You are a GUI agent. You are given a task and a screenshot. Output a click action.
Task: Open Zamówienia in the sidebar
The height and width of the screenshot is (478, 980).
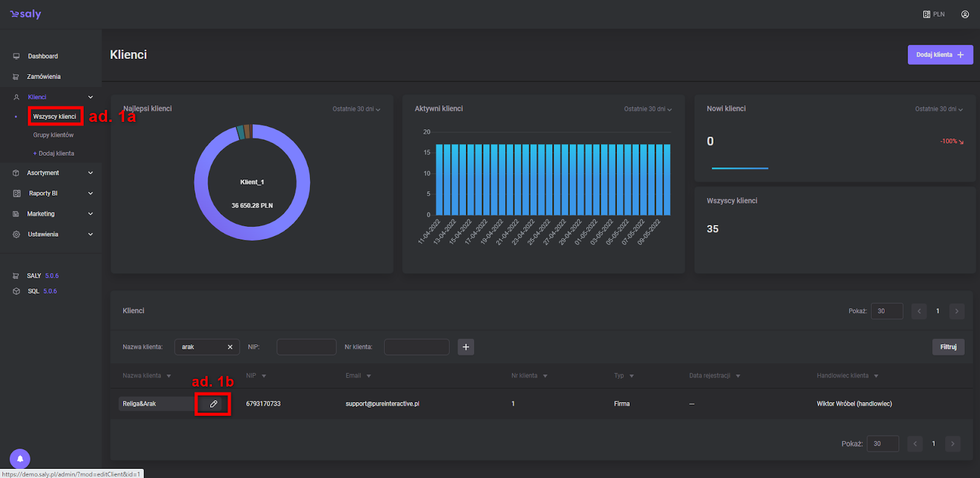[x=43, y=77]
